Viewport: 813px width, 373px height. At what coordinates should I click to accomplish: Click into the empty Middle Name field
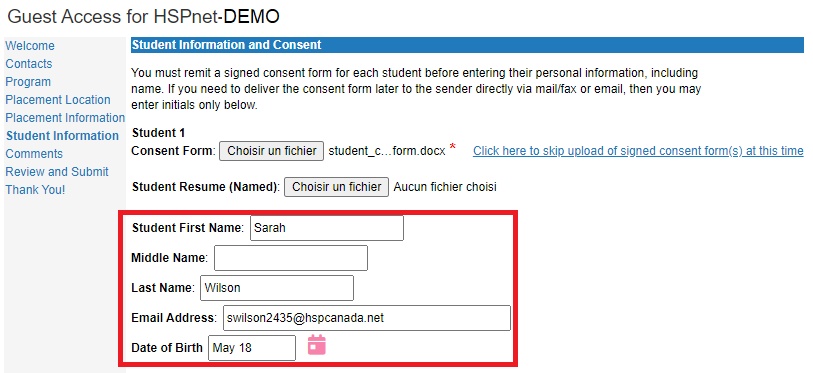[291, 258]
